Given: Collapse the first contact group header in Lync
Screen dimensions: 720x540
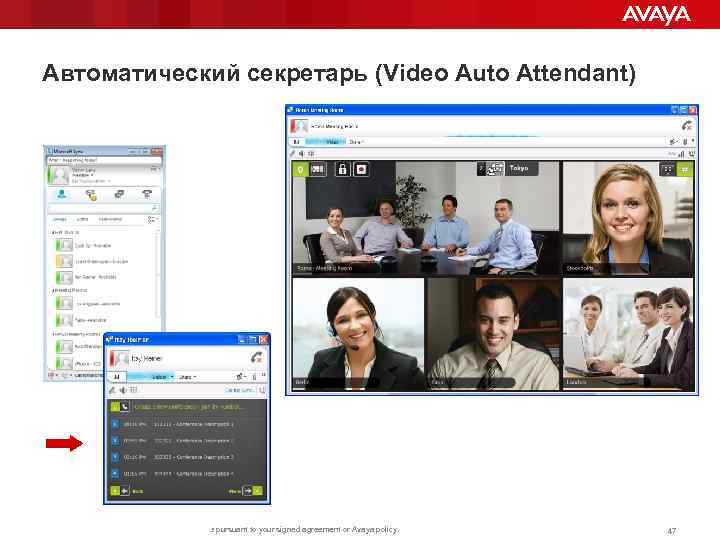Looking at the screenshot, I should (66, 232).
